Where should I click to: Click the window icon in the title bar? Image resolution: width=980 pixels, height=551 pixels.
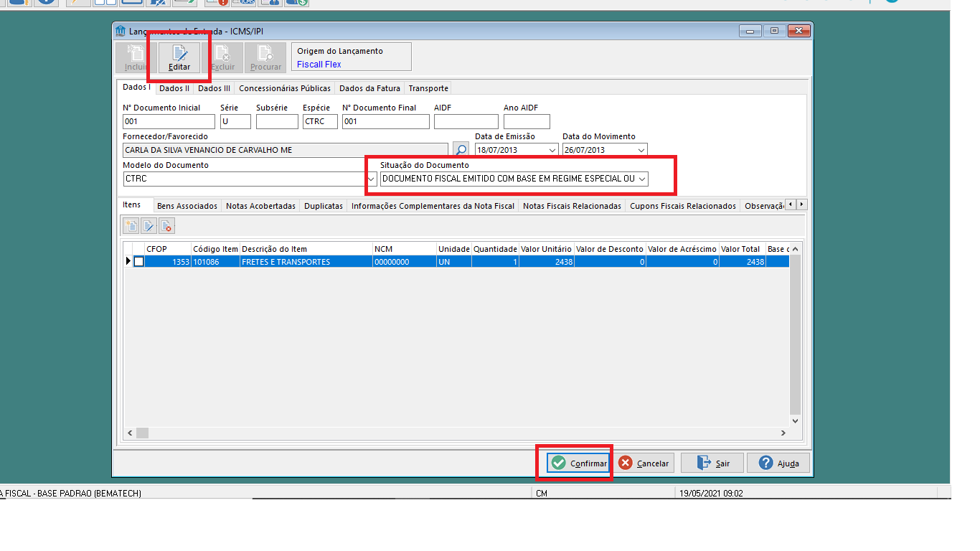coord(120,31)
